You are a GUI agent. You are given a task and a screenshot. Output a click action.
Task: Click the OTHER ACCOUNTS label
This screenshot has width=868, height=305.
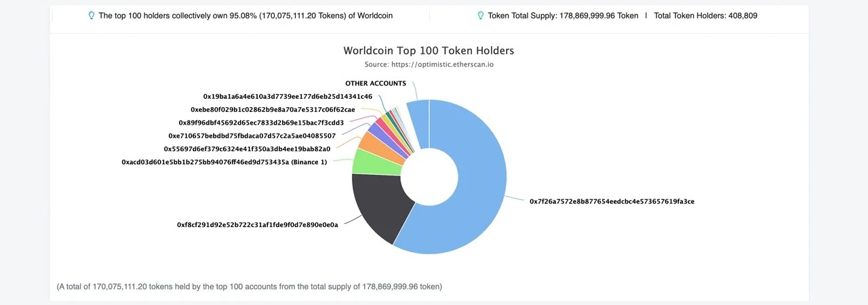[376, 84]
